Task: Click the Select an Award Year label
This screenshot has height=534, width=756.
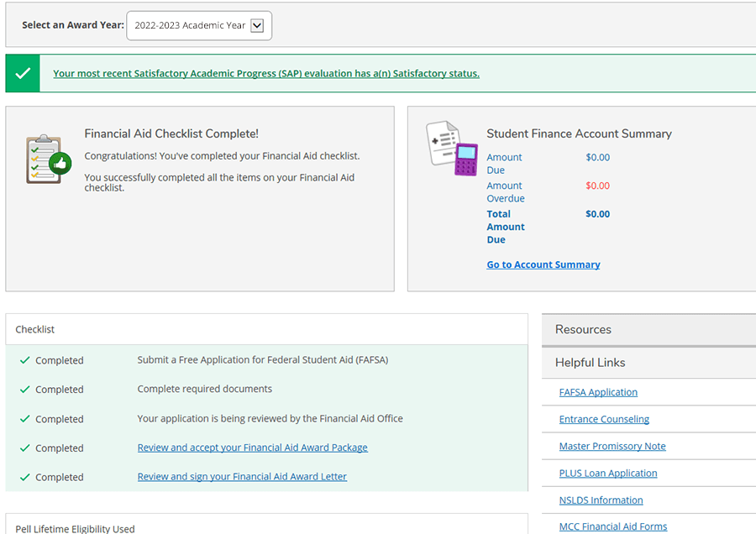Action: coord(73,25)
